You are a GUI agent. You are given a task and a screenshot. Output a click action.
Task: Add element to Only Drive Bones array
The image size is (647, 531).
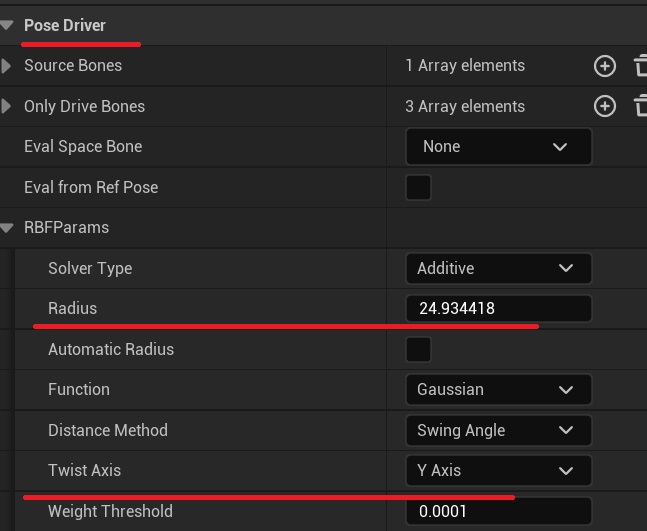point(604,106)
